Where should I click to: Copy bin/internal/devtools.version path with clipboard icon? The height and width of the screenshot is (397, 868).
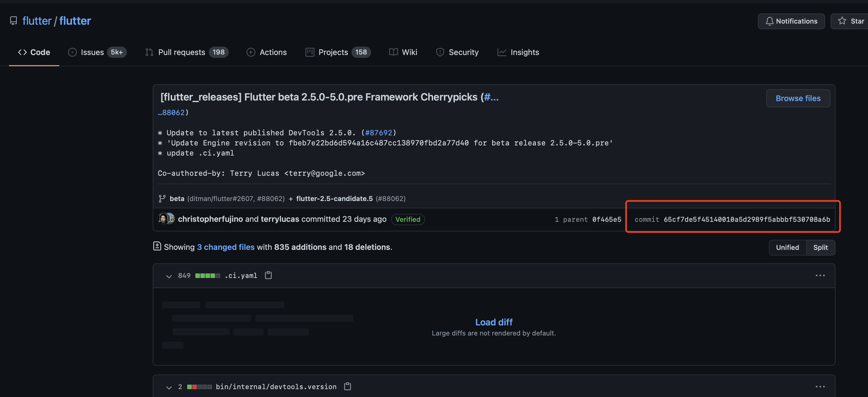tap(348, 386)
